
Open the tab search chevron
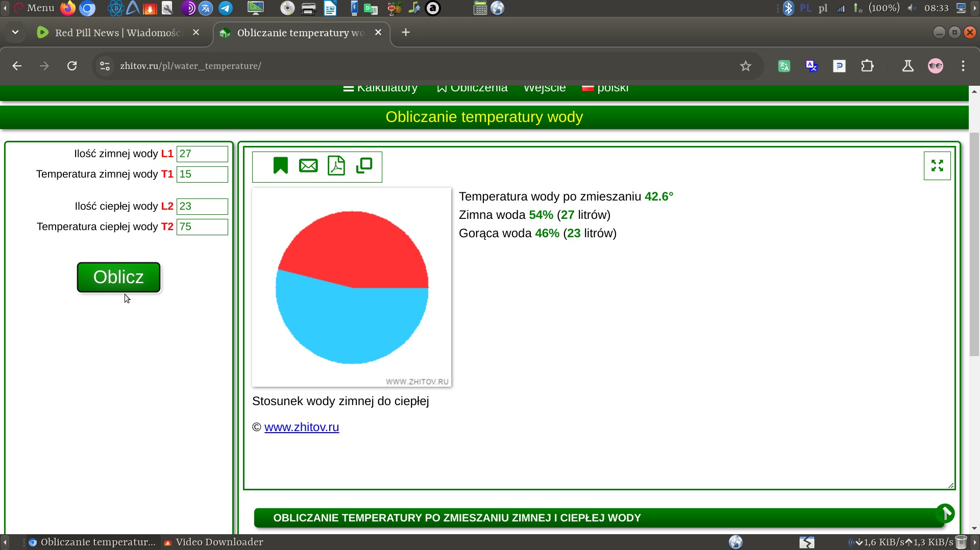(x=15, y=32)
